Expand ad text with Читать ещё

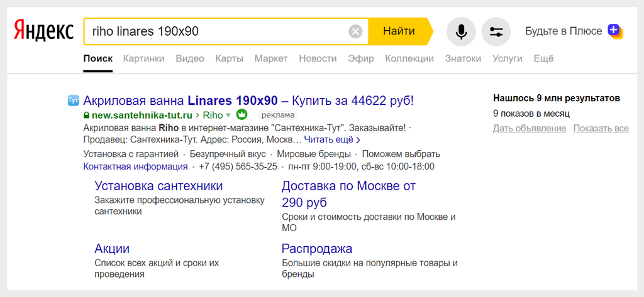point(332,140)
